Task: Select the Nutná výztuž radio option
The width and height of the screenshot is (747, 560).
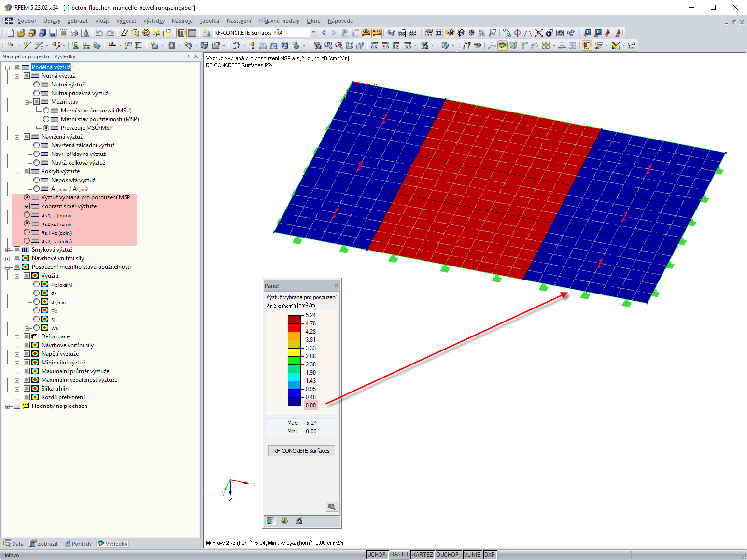Action: (37, 84)
